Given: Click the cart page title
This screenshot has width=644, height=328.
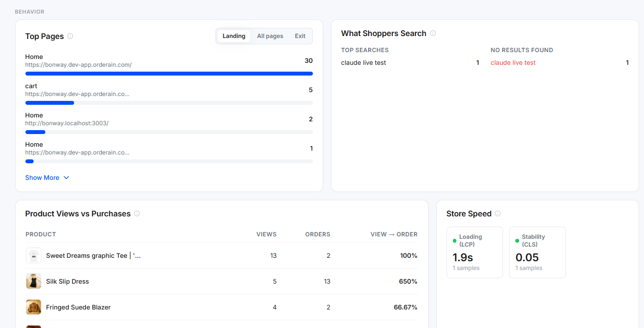Looking at the screenshot, I should (x=31, y=86).
